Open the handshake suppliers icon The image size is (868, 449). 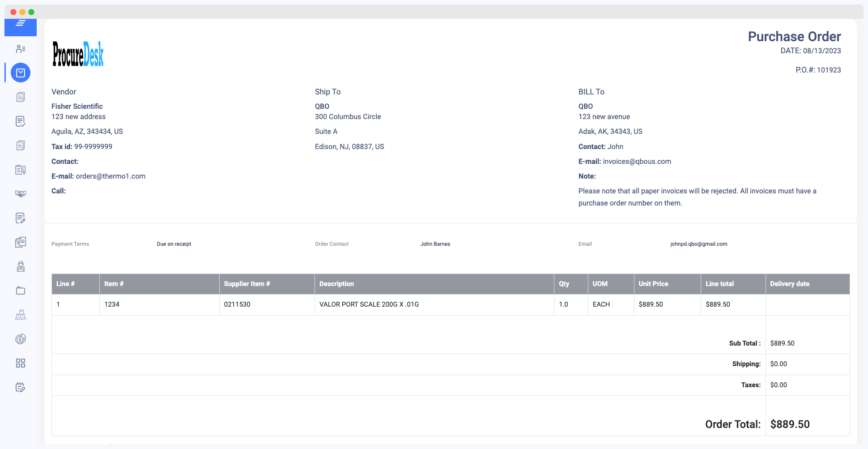pos(21,194)
